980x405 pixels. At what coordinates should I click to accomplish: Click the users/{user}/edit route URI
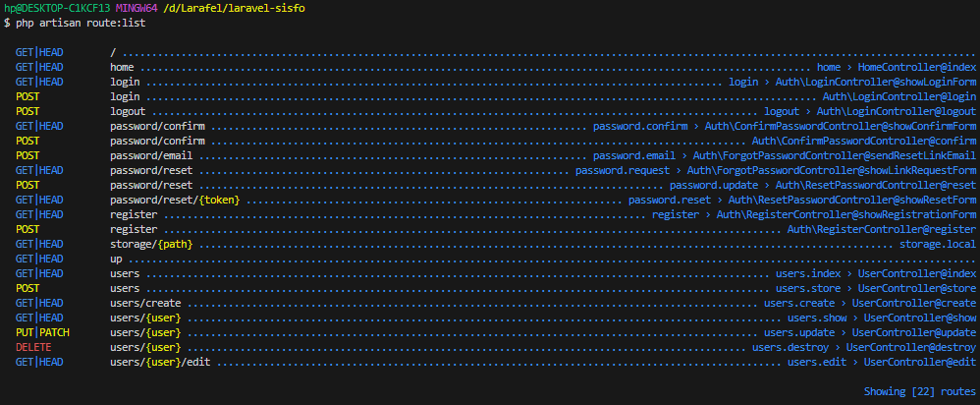pos(163,362)
